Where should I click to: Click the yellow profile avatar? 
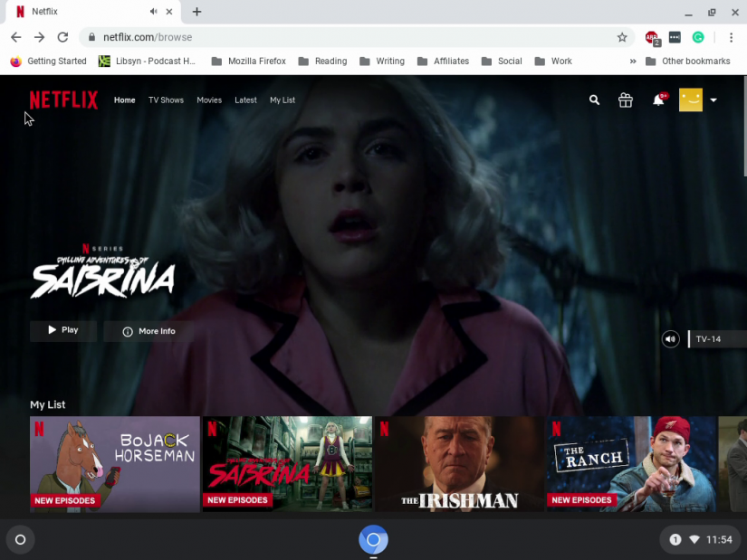click(x=690, y=100)
